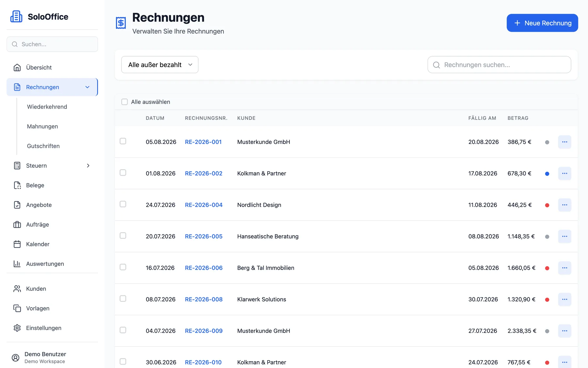Click the Rechnungen document icon in sidebar
This screenshot has height=368, width=588.
click(x=17, y=87)
